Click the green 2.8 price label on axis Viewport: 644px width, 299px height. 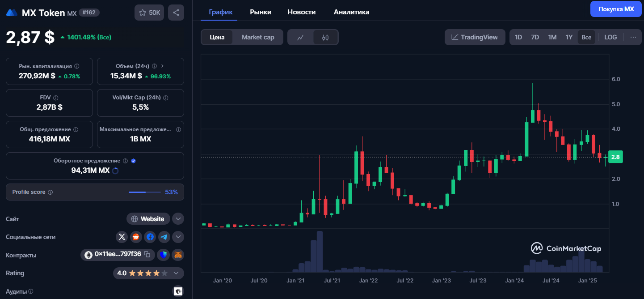point(615,157)
